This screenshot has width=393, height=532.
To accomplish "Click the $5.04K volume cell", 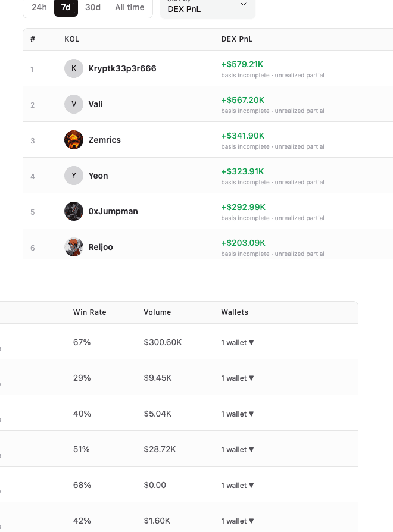I will click(157, 414).
